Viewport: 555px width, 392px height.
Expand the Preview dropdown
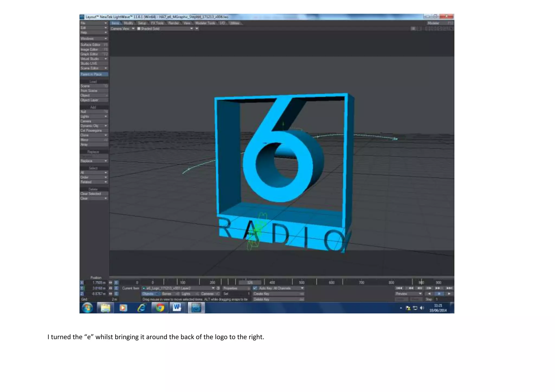tap(409, 294)
